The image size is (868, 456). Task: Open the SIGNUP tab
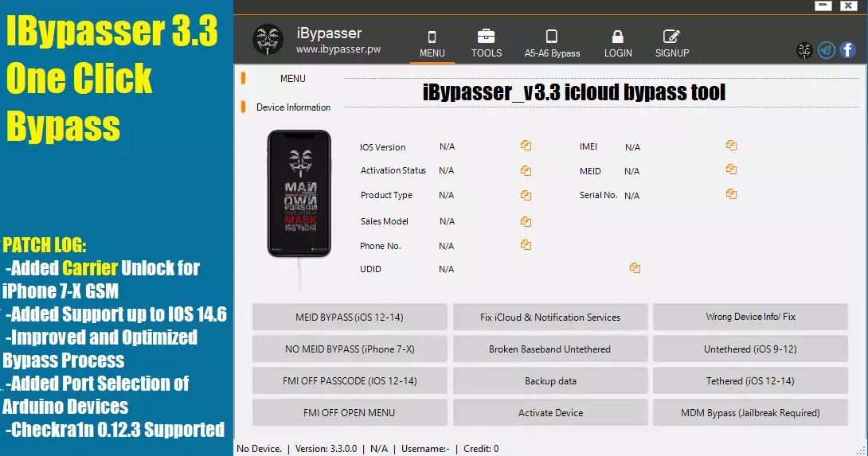671,45
